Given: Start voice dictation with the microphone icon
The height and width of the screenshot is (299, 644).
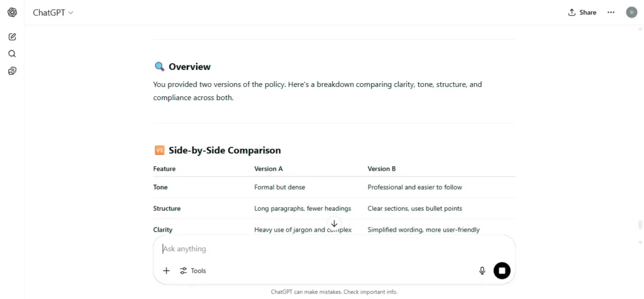Looking at the screenshot, I should tap(482, 271).
